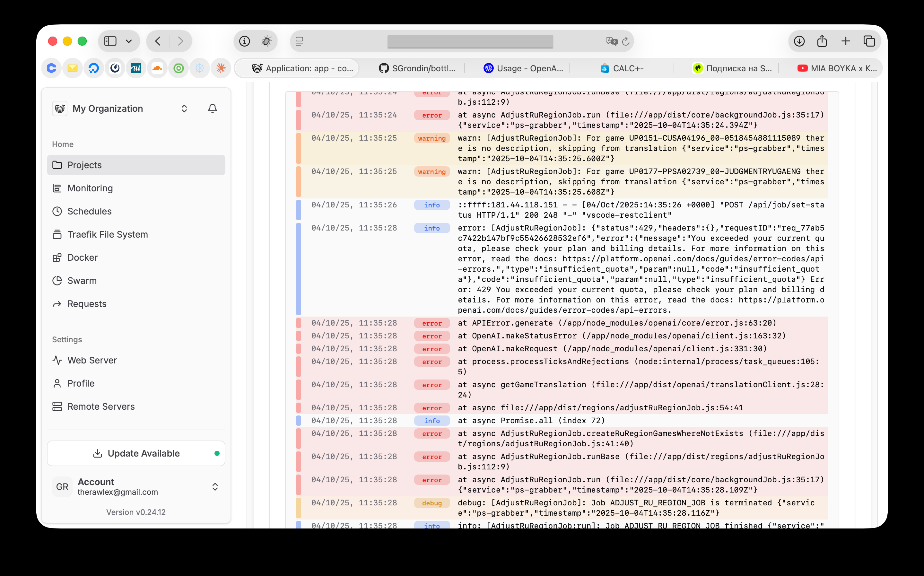Screen dimensions: 924x576
Task: Click the notifications bell icon
Action: tap(212, 109)
